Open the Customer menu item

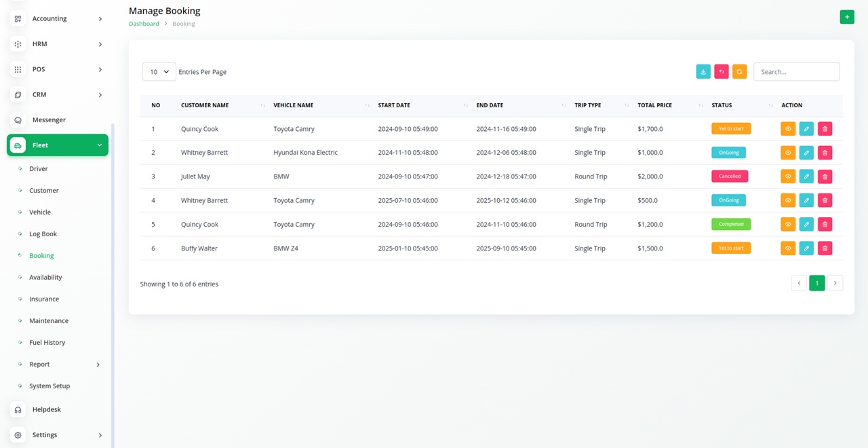44,191
